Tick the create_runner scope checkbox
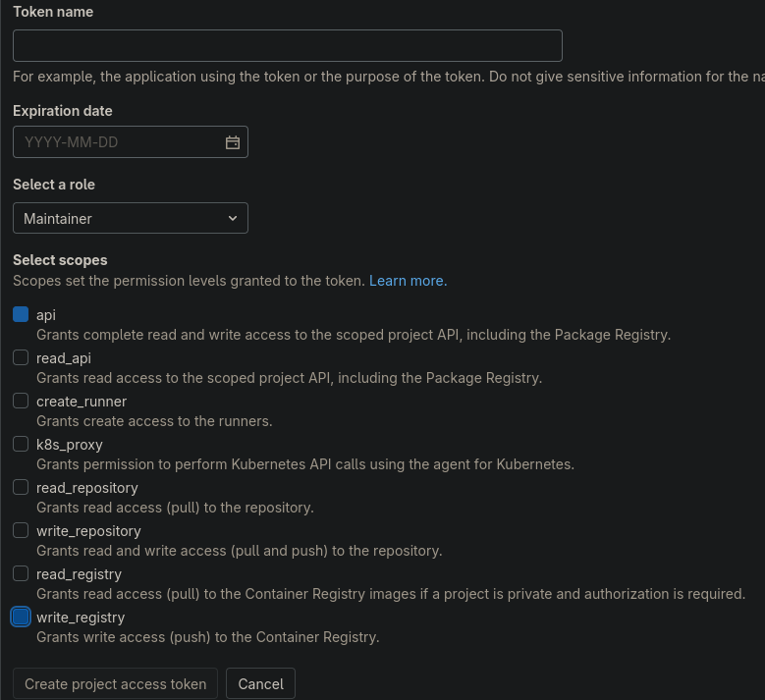 [21, 402]
